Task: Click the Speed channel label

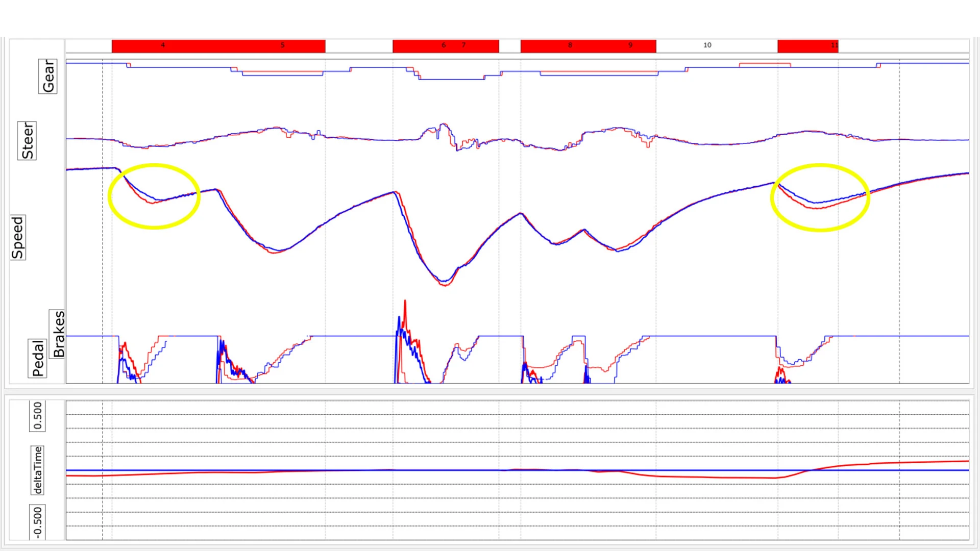Action: pos(18,237)
